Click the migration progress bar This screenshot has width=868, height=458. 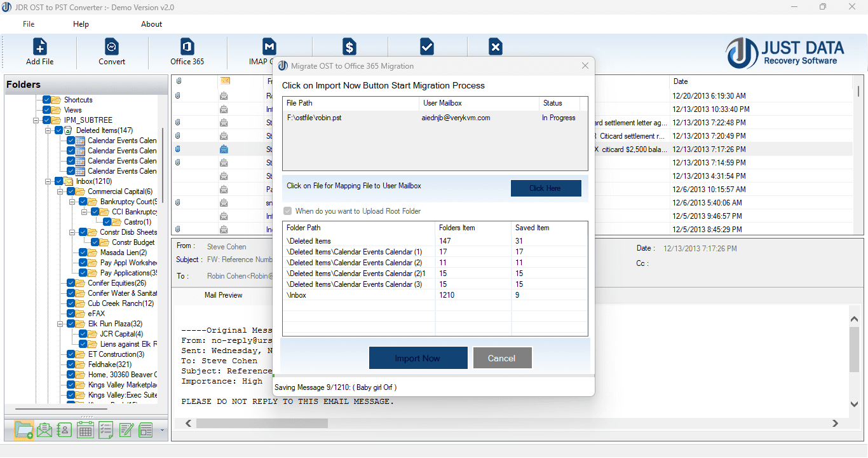coord(434,377)
